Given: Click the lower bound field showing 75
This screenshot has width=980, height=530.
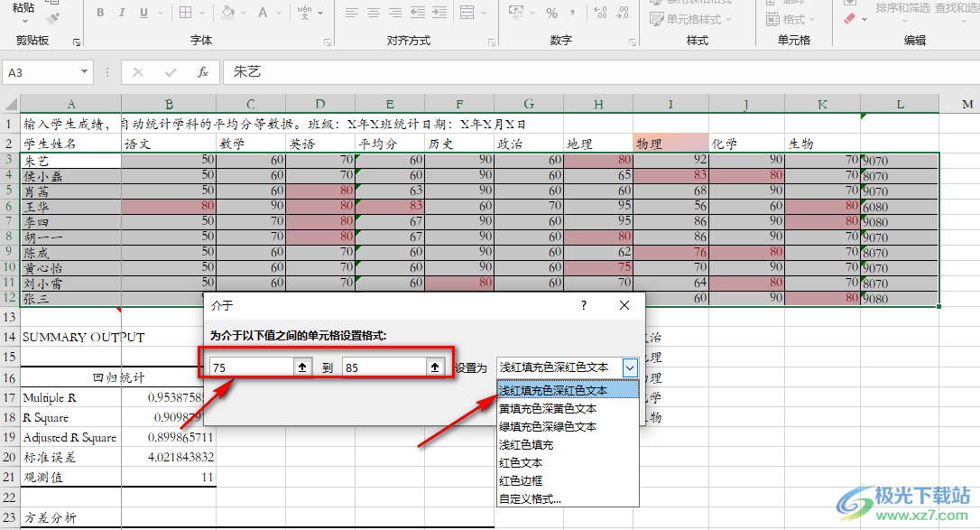Looking at the screenshot, I should (253, 367).
